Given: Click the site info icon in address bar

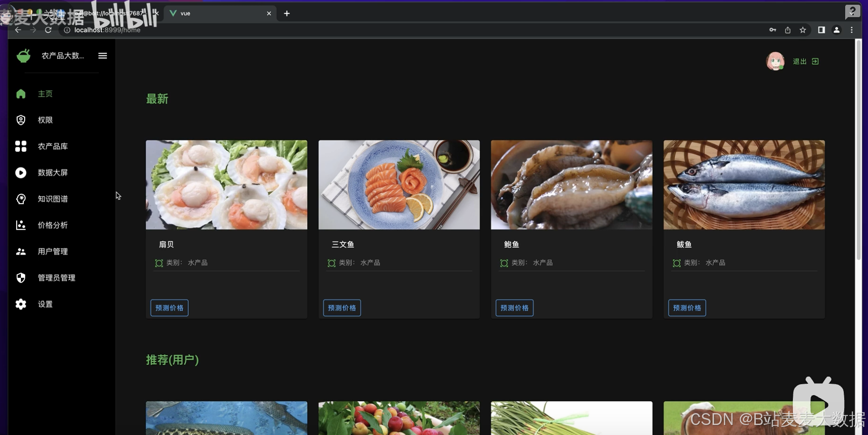Looking at the screenshot, I should [x=67, y=30].
